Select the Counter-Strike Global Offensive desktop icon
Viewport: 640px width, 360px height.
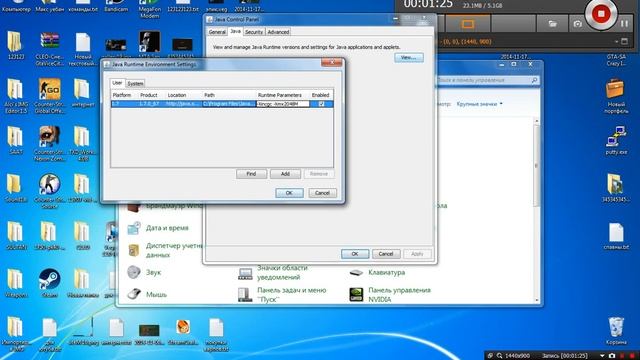49,96
